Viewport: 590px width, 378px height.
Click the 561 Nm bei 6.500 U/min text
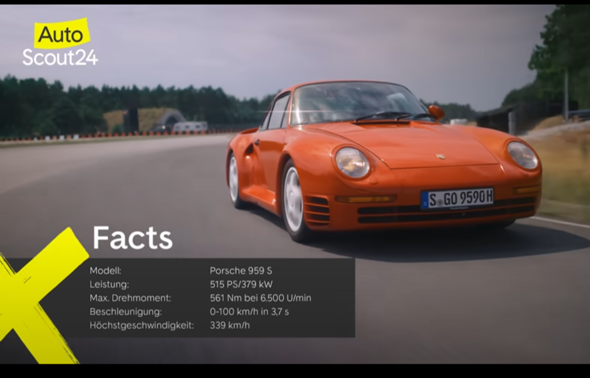pyautogui.click(x=260, y=298)
